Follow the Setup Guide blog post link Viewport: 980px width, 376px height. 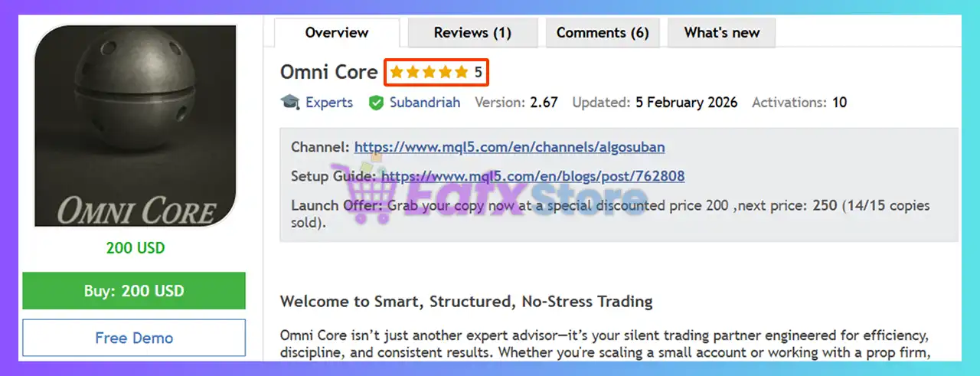click(533, 176)
